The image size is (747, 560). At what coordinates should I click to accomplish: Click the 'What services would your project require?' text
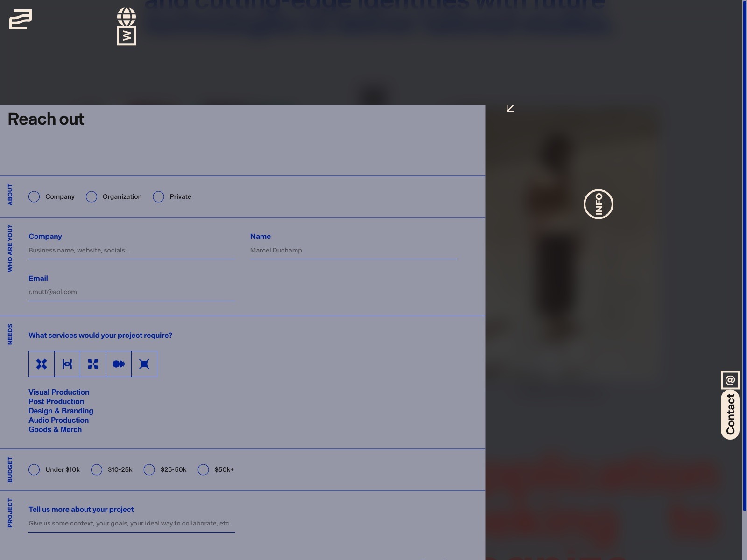pyautogui.click(x=100, y=336)
